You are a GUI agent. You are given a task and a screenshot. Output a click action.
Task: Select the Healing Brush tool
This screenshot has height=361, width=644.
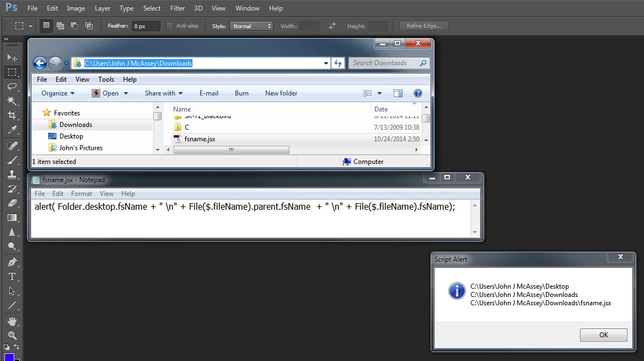pyautogui.click(x=12, y=146)
